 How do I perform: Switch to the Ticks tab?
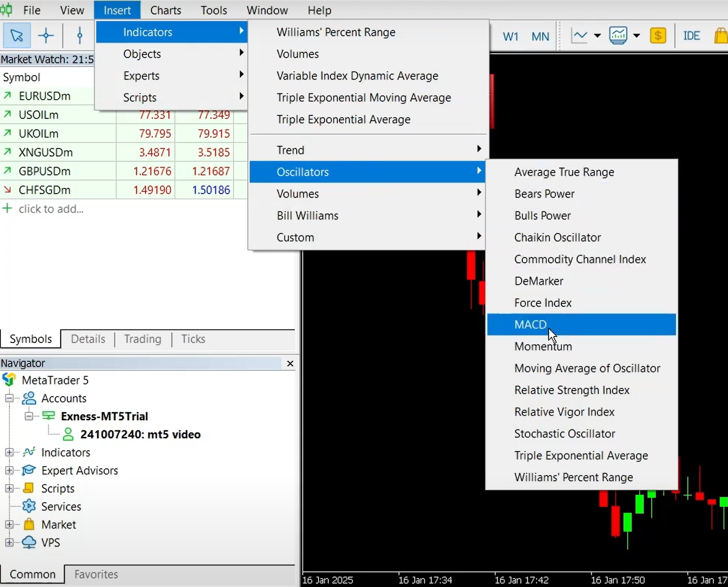point(193,339)
